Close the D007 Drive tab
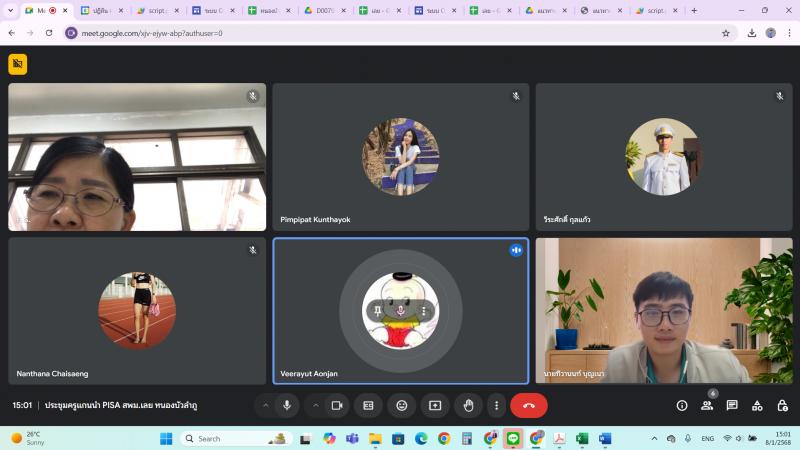Image resolution: width=800 pixels, height=450 pixels. [343, 10]
